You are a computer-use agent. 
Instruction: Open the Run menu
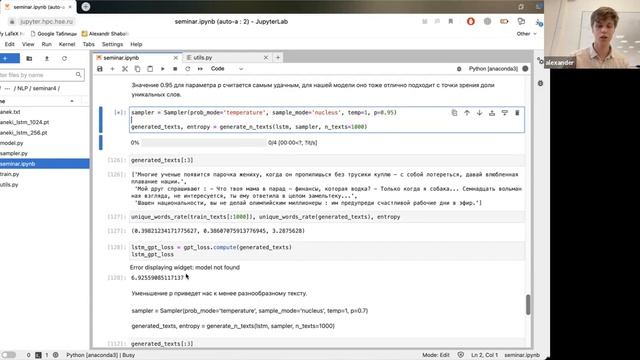point(47,44)
